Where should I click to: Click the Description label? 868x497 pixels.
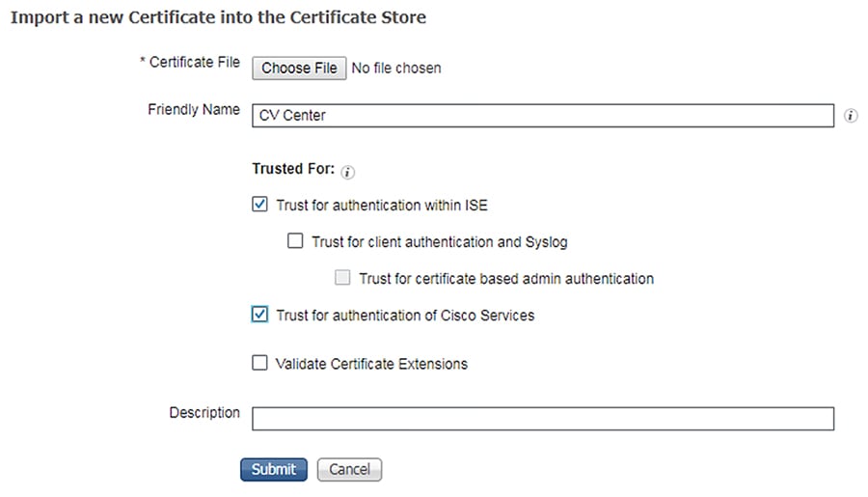point(204,413)
